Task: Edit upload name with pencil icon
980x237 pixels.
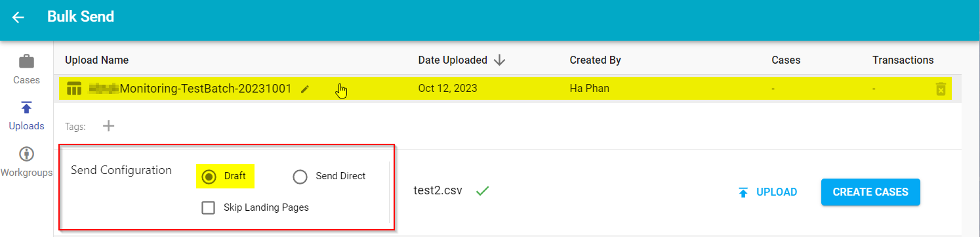Action: [x=305, y=89]
